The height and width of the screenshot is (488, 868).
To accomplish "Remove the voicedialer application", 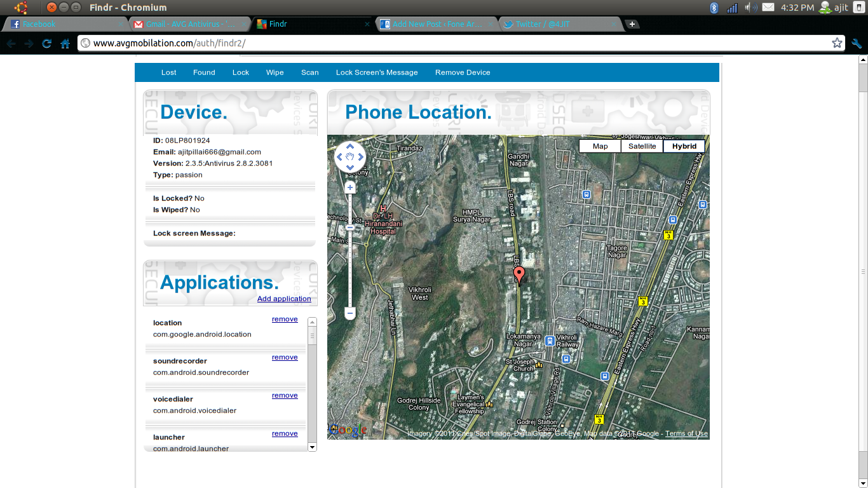I will click(x=285, y=395).
